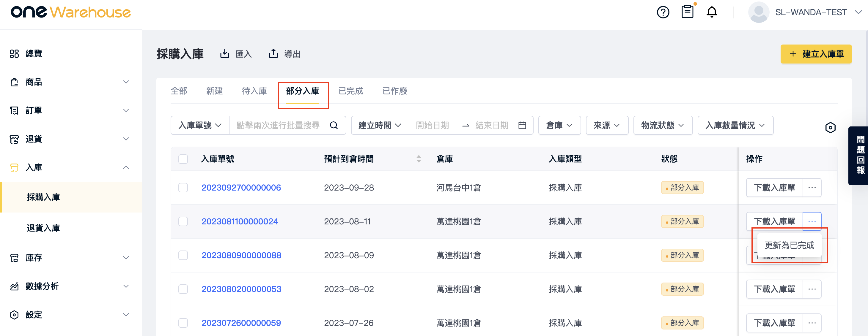Open more options for order 2023092700000006
The width and height of the screenshot is (868, 336).
click(812, 188)
